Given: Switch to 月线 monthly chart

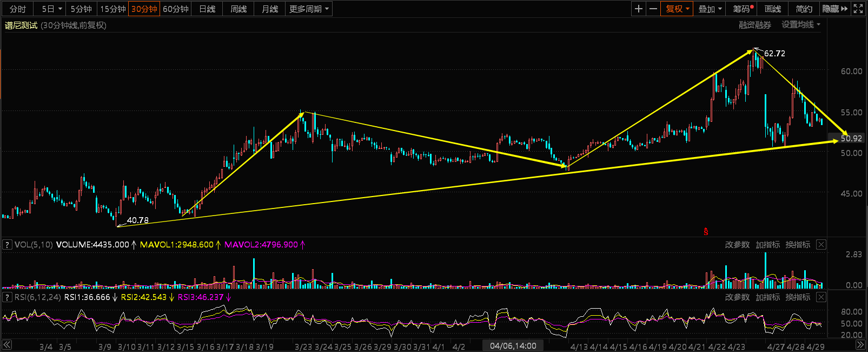Looking at the screenshot, I should tap(270, 9).
